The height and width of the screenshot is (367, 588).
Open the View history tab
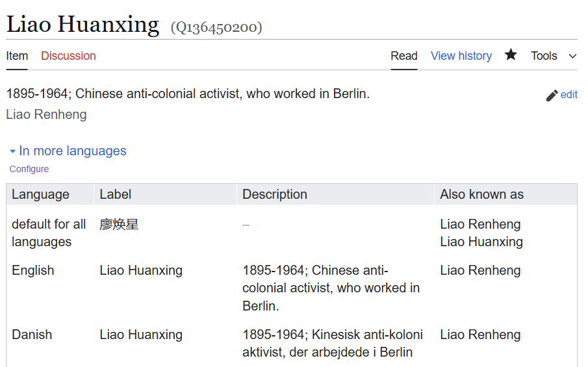click(461, 56)
